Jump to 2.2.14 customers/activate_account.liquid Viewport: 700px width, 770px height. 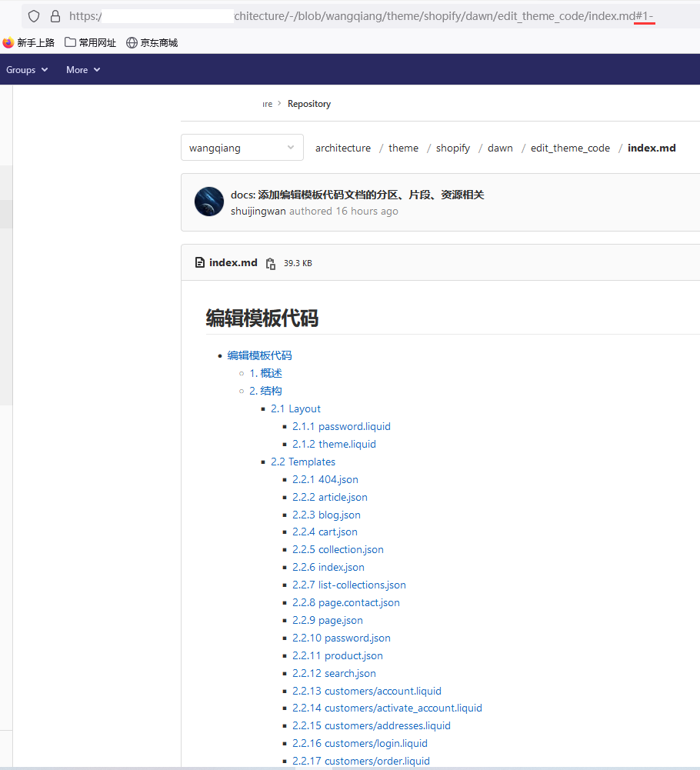tap(387, 708)
